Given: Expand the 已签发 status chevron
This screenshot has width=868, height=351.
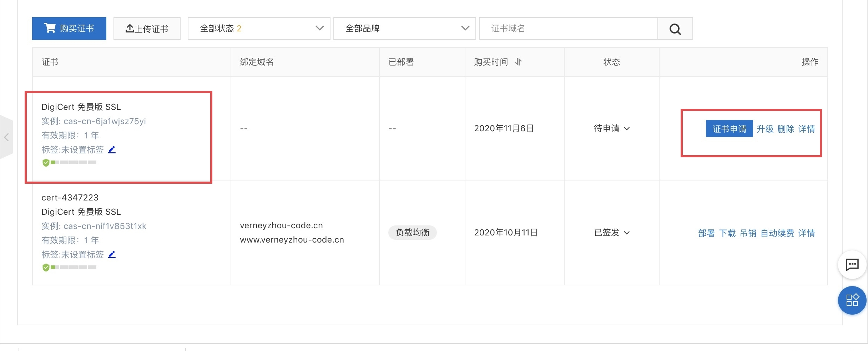Looking at the screenshot, I should click(x=627, y=233).
